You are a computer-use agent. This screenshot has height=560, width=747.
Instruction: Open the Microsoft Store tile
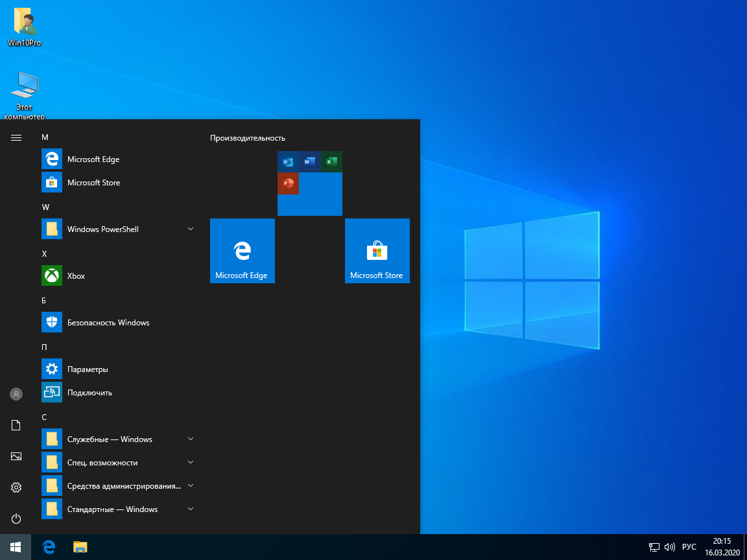377,251
